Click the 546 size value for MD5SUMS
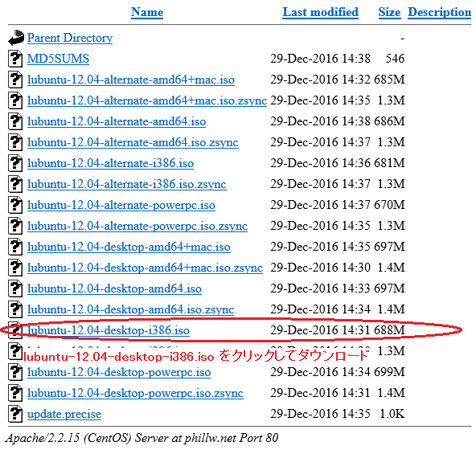Viewport: 476px width, 450px height. [395, 59]
